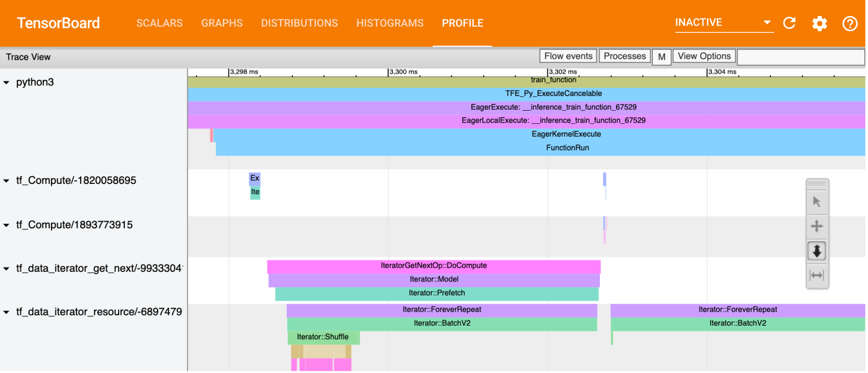
Task: Click the trace search input field
Action: (x=801, y=57)
